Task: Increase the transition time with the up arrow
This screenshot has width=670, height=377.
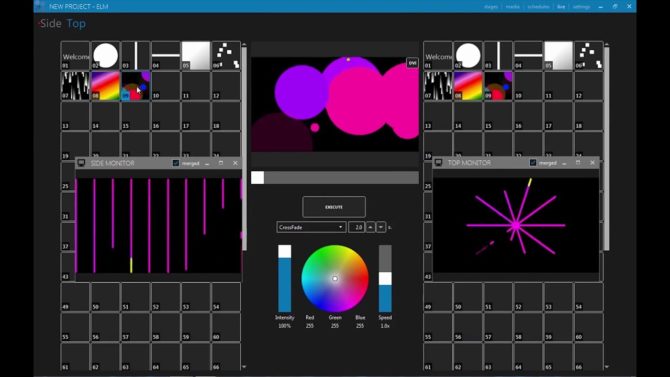Action: tap(370, 227)
